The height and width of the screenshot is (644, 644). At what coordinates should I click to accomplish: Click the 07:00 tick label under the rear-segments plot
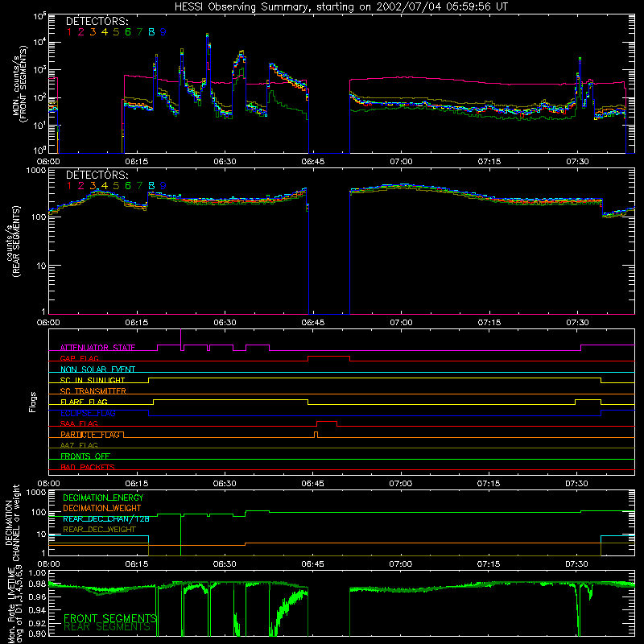(401, 323)
